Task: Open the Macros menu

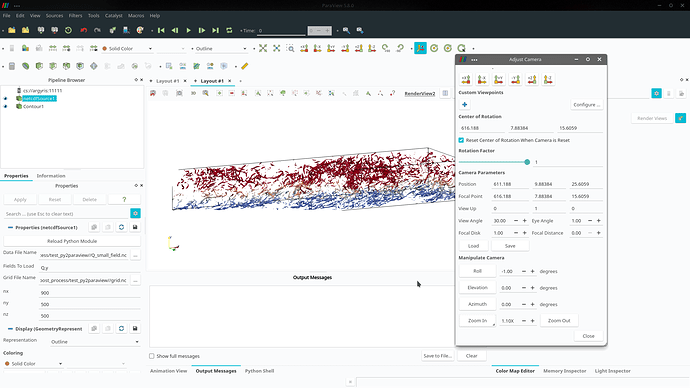Action: [136, 15]
